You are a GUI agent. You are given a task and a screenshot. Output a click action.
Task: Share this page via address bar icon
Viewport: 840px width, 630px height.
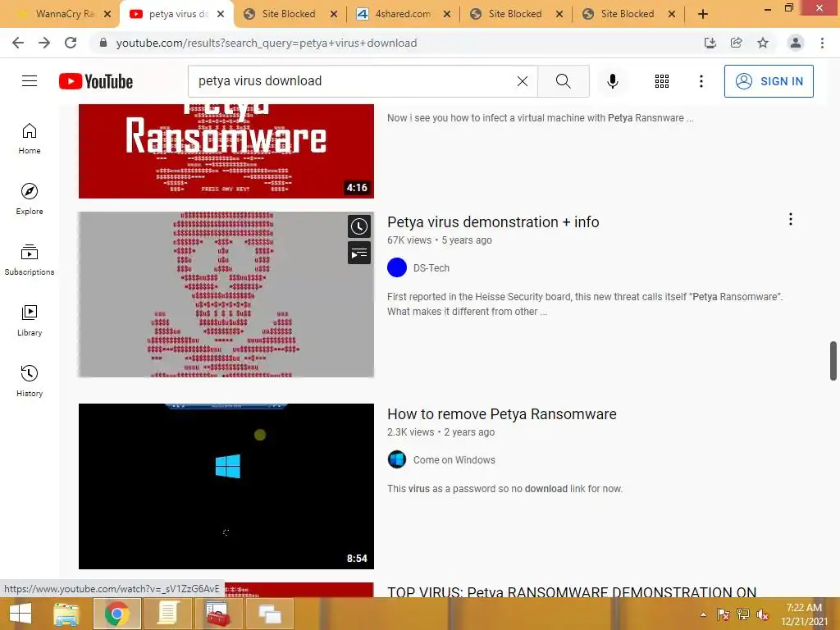(x=736, y=43)
